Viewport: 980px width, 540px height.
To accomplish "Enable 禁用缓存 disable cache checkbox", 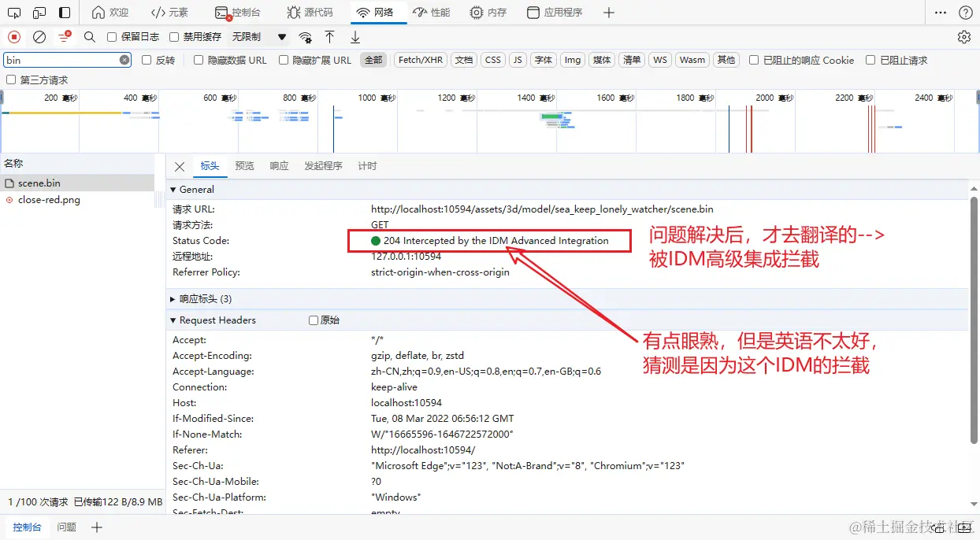I will point(174,37).
